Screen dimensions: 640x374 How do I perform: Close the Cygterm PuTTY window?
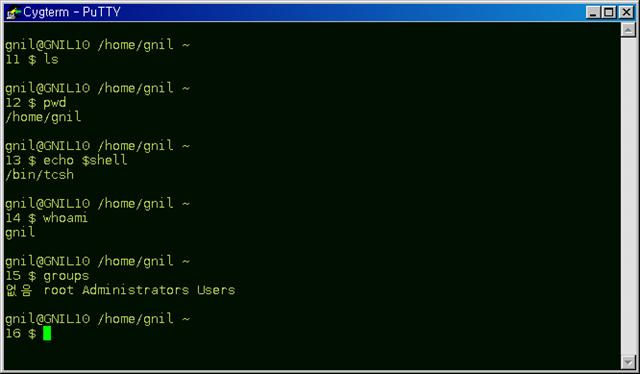pos(626,12)
